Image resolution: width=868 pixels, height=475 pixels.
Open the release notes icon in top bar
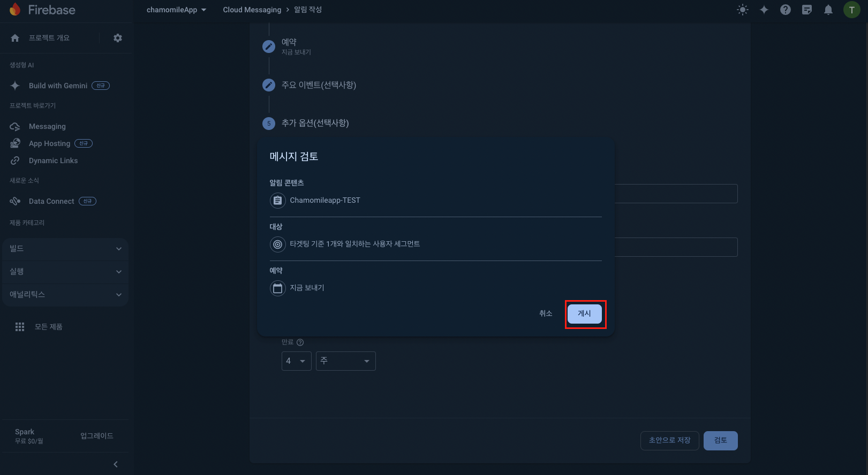pos(807,10)
